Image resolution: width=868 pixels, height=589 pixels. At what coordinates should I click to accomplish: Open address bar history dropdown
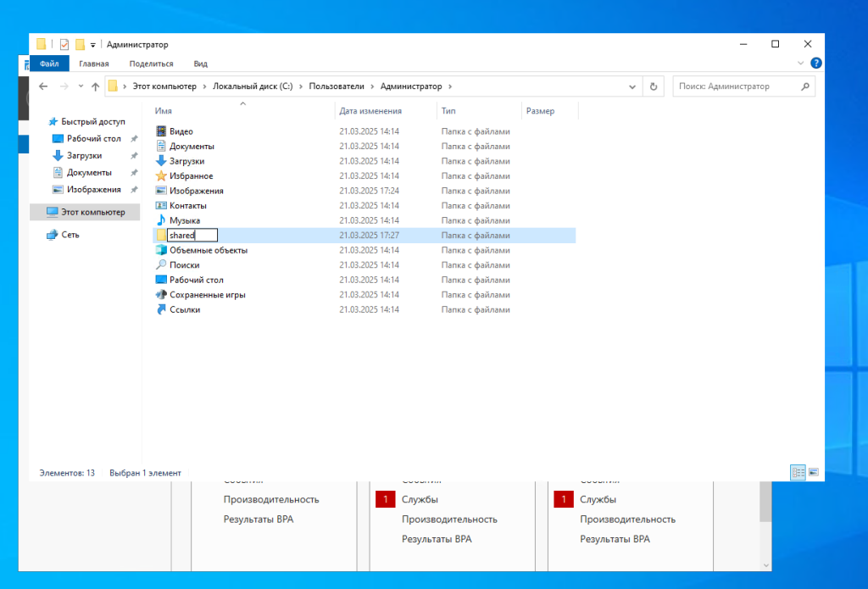click(x=632, y=86)
